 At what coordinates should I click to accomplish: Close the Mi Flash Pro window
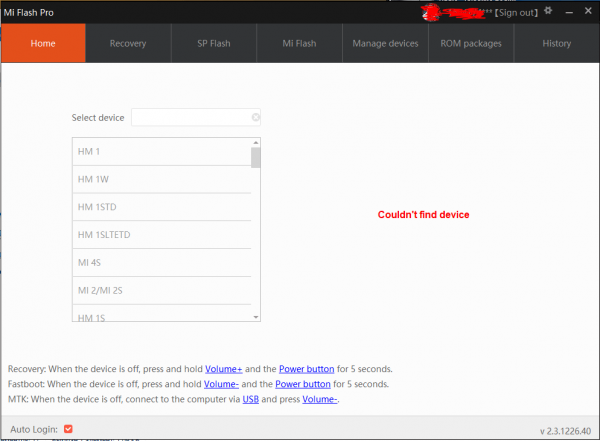pos(588,11)
